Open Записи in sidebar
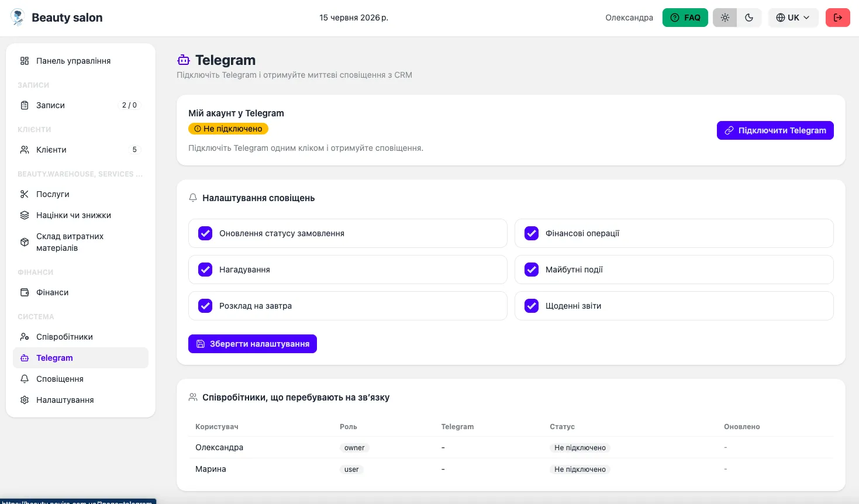The width and height of the screenshot is (859, 504). click(81, 105)
